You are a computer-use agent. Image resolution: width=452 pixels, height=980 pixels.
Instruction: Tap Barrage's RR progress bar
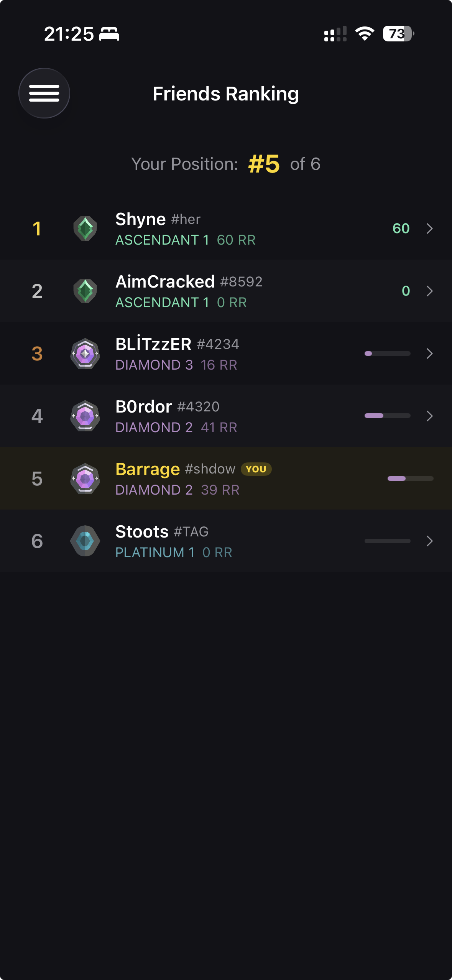(x=410, y=478)
